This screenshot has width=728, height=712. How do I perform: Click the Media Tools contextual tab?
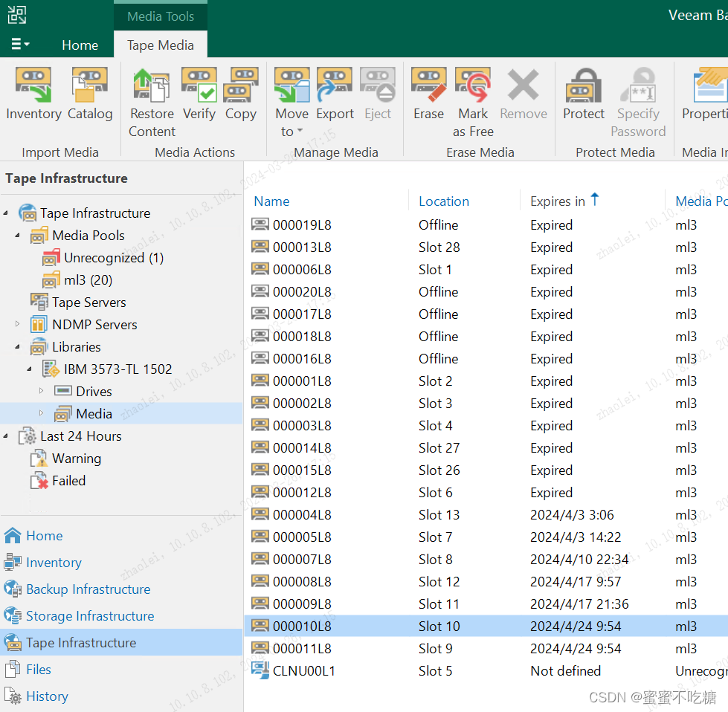[x=160, y=16]
